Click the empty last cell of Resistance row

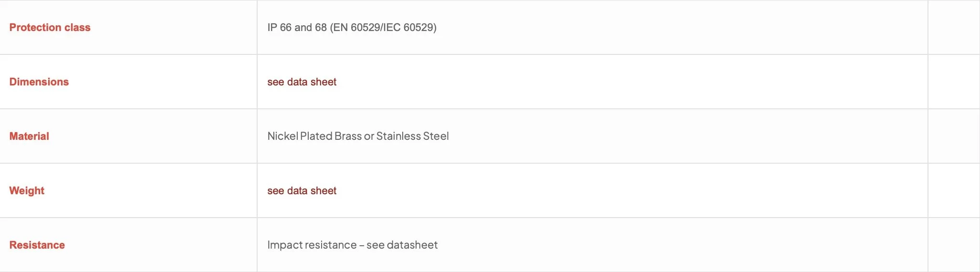(x=954, y=245)
